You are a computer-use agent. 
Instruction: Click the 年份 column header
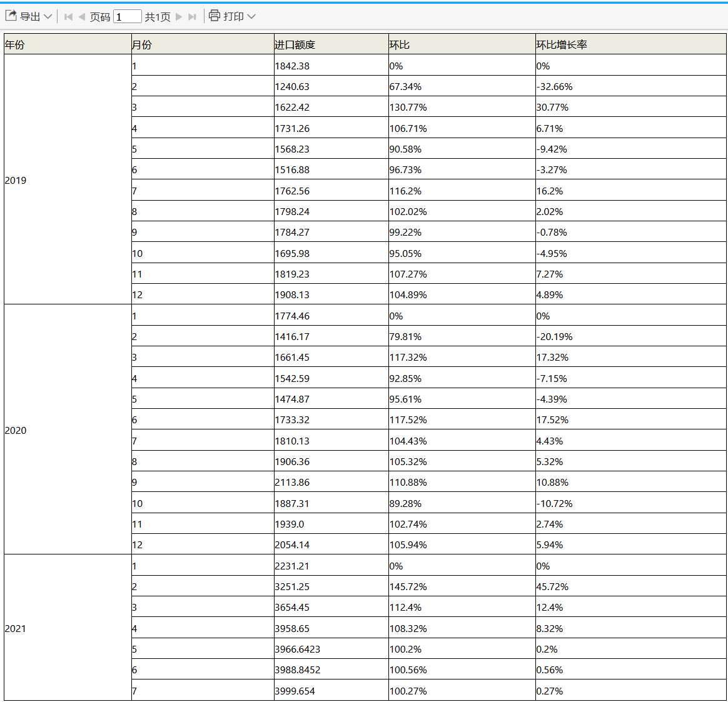click(68, 44)
